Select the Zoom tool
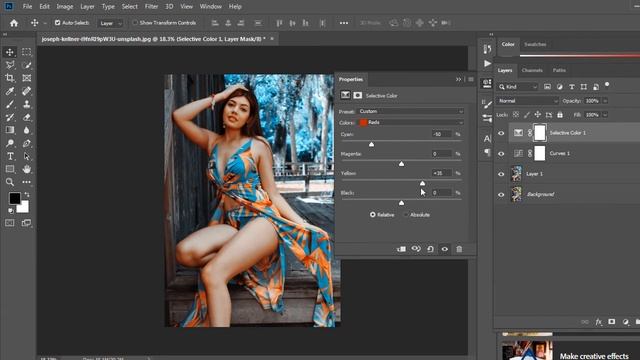640x360 pixels. pyautogui.click(x=10, y=182)
